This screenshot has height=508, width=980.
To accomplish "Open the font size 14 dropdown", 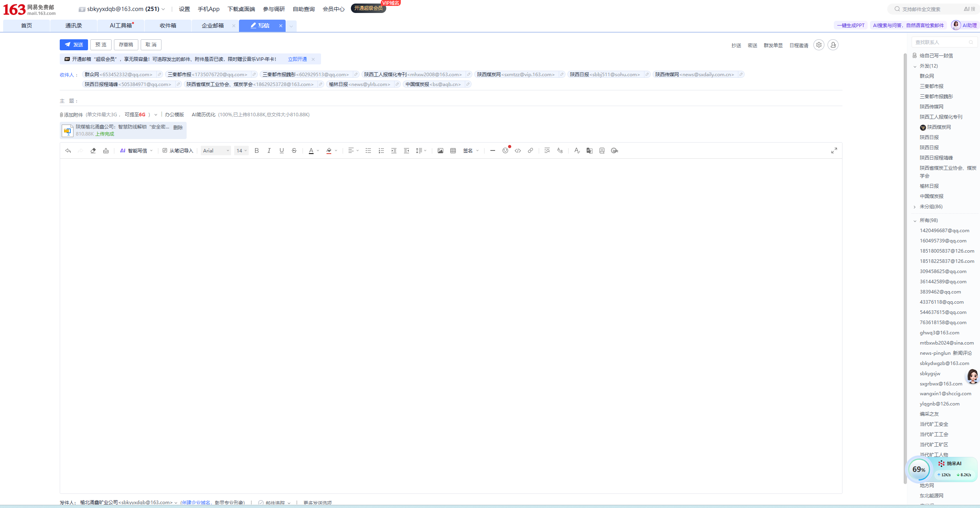I will pos(241,151).
